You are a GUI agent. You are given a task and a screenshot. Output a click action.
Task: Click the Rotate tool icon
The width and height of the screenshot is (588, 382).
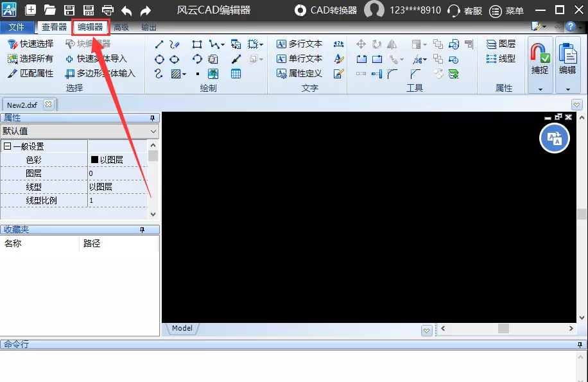(377, 44)
